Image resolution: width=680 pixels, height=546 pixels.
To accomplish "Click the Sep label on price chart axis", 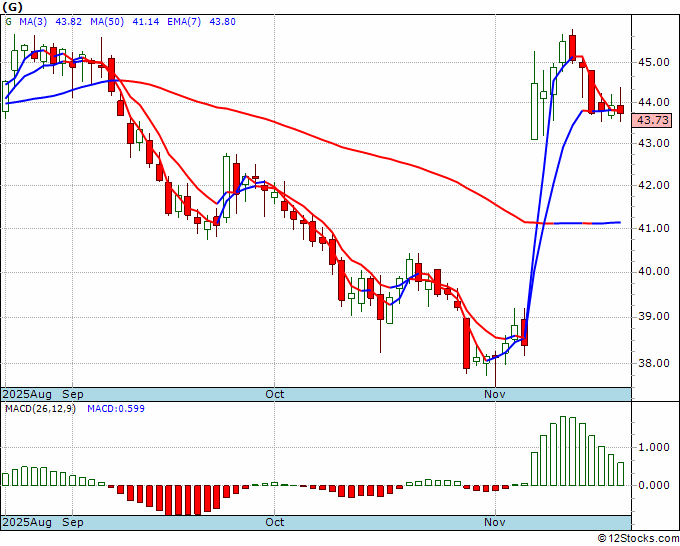I will click(73, 394).
